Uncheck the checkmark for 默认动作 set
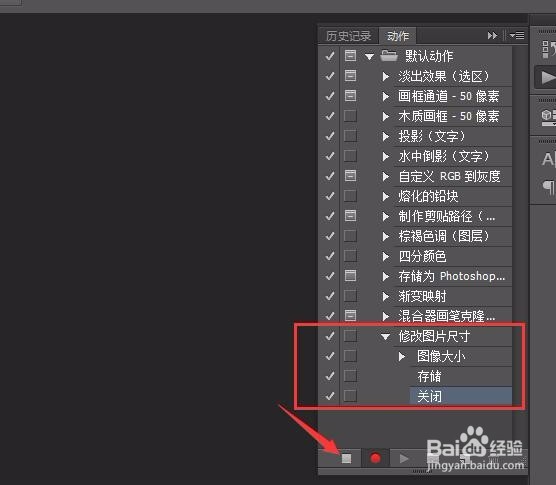This screenshot has width=556, height=485. click(x=330, y=56)
